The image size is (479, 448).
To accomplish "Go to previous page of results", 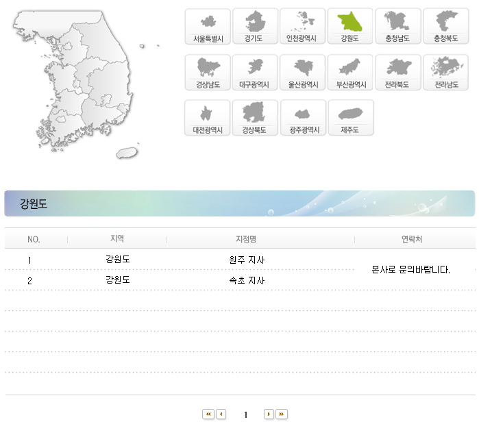I will (x=221, y=414).
